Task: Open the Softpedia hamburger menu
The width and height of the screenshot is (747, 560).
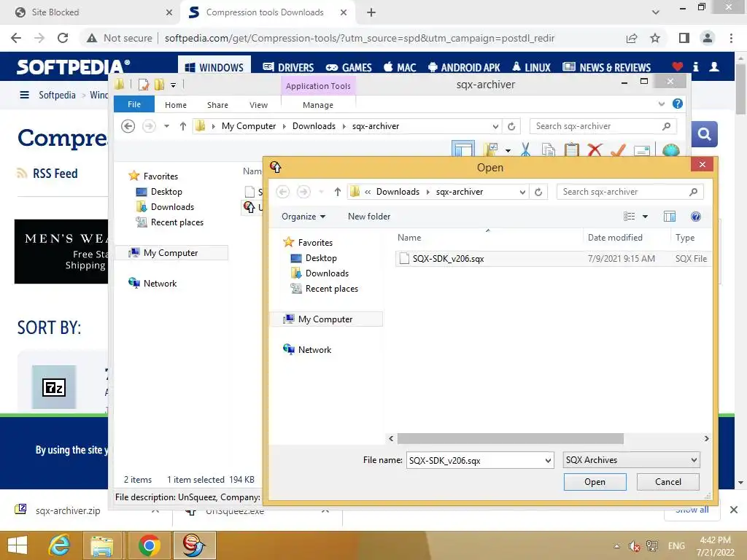Action: [x=24, y=95]
